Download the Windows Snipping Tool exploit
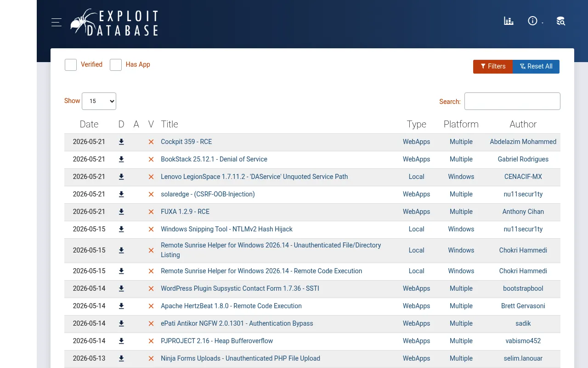The height and width of the screenshot is (368, 588). 121,229
